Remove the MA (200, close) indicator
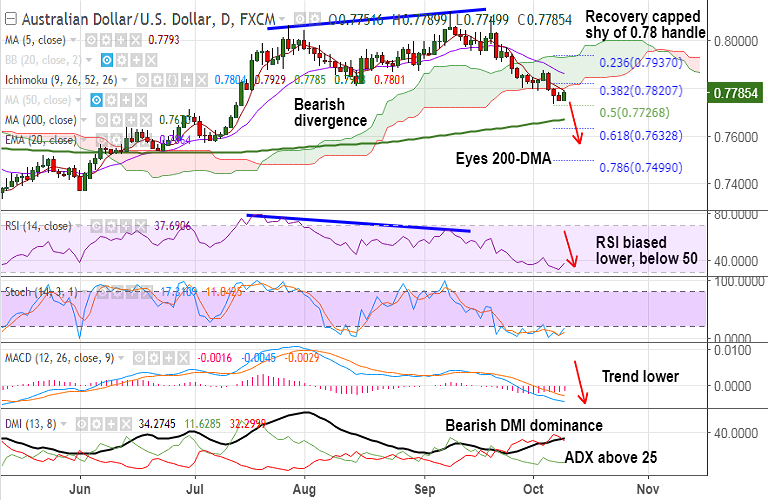The image size is (768, 504). (146, 120)
